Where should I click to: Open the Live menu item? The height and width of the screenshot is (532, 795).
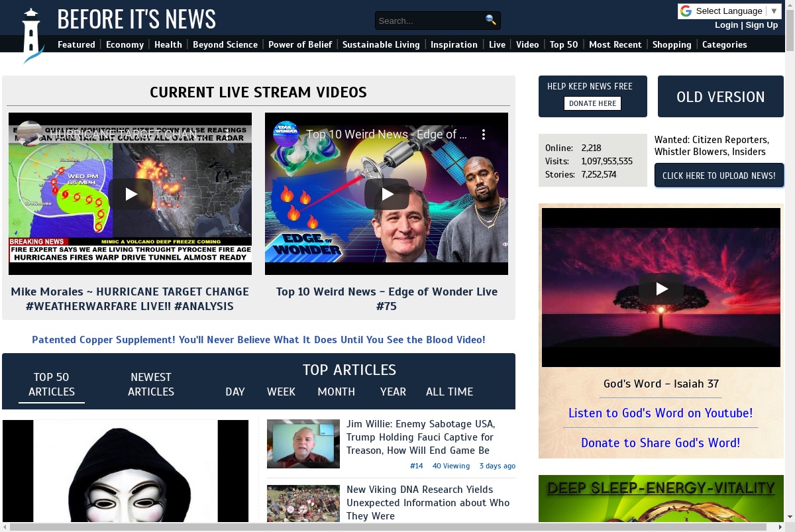[x=497, y=44]
